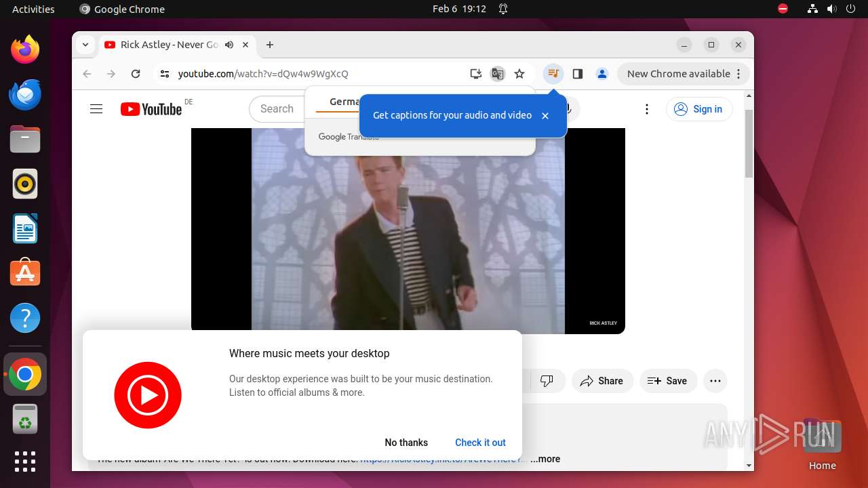Click New Chrome available update button
Screen dimensions: 868x488
point(684,74)
